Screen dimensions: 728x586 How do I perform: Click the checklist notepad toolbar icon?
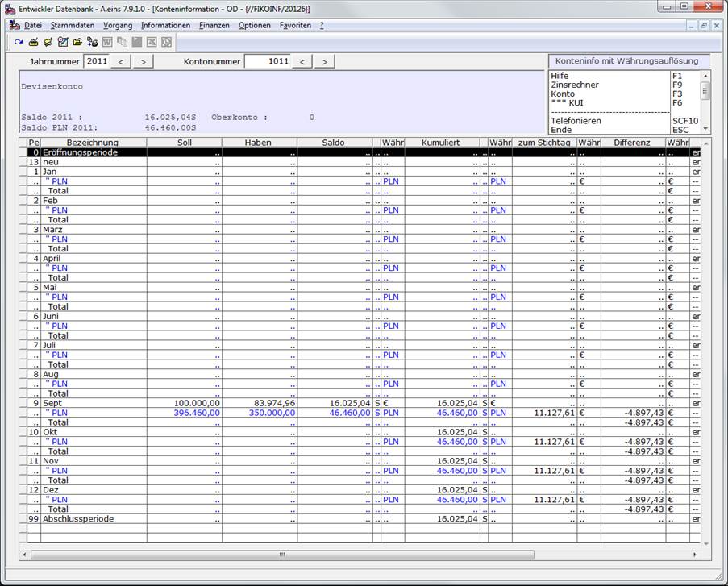pos(63,42)
